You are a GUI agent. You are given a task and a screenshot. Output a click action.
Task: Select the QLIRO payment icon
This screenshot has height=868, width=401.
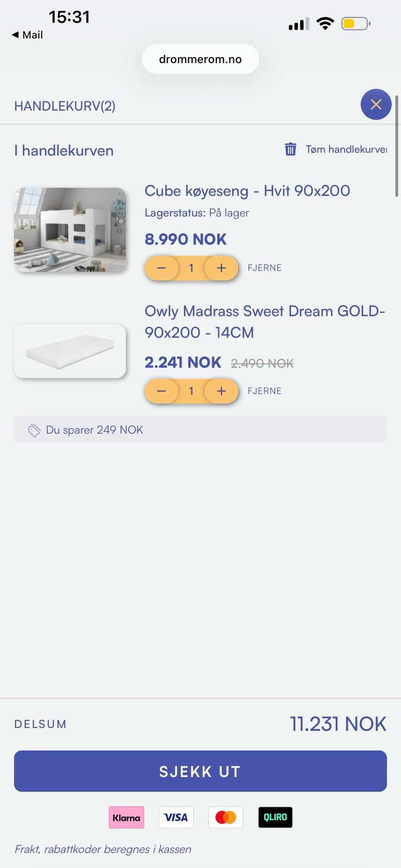tap(275, 817)
